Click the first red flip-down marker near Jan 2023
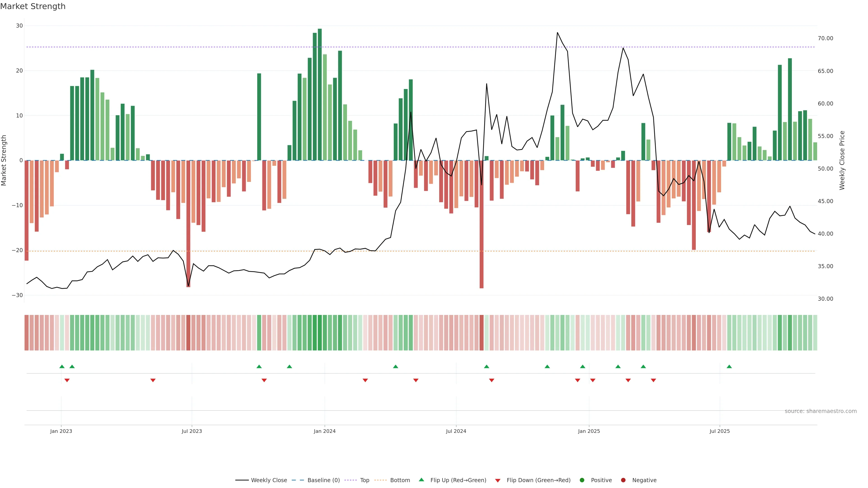The image size is (868, 488). pyautogui.click(x=67, y=380)
